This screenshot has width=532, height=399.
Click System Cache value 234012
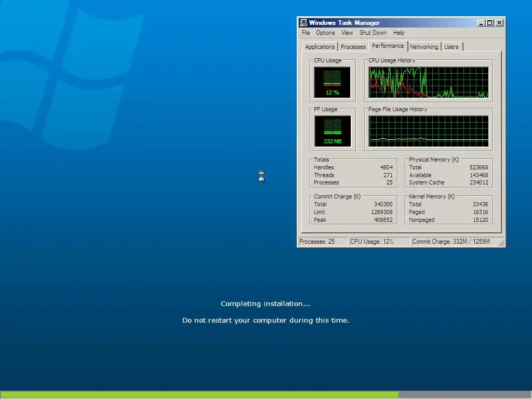tap(478, 182)
